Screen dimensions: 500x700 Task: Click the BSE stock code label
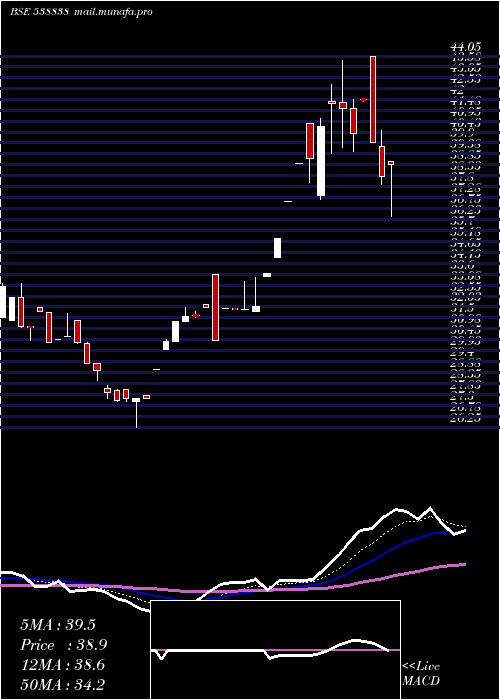point(39,12)
